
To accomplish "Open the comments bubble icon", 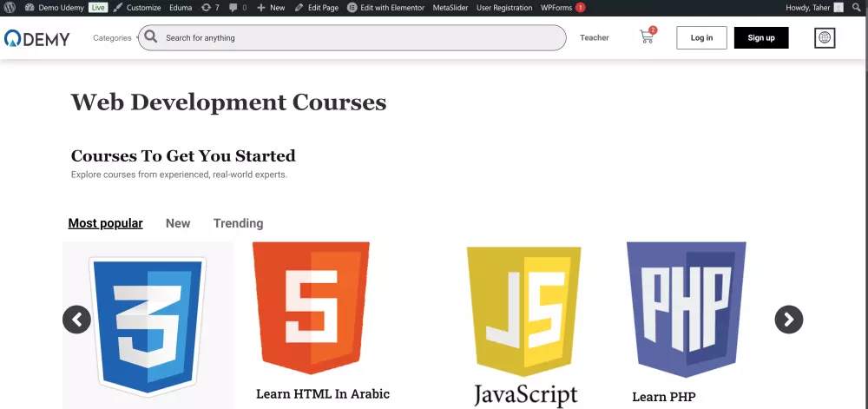I will click(238, 8).
